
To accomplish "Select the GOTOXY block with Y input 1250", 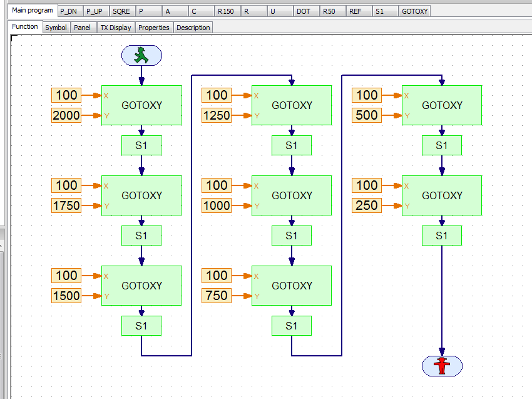I will pos(292,105).
